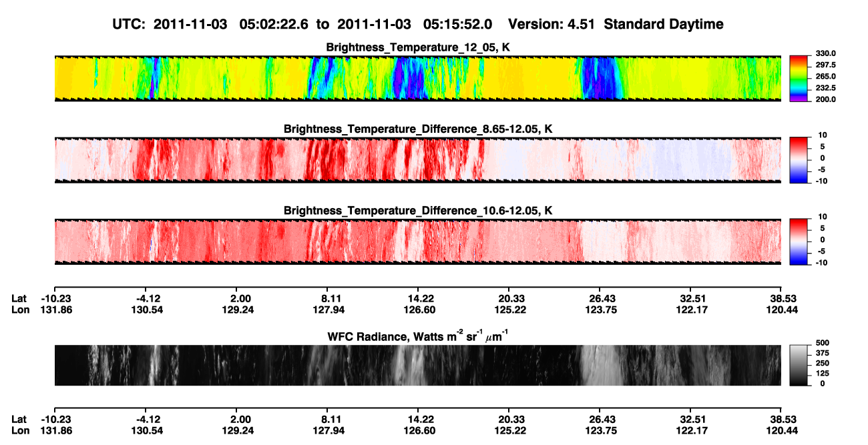
Task: Click the 232.5 colorbar label
Action: click(x=825, y=87)
